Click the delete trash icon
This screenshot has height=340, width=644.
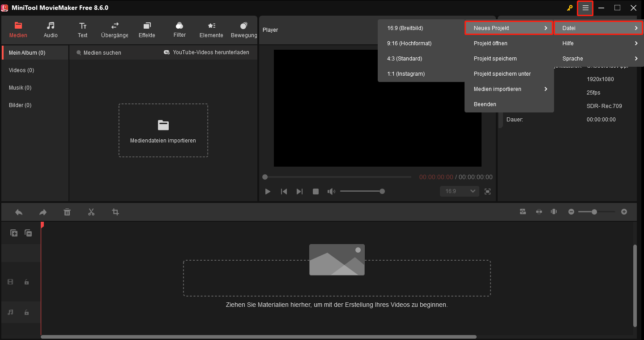pyautogui.click(x=67, y=211)
